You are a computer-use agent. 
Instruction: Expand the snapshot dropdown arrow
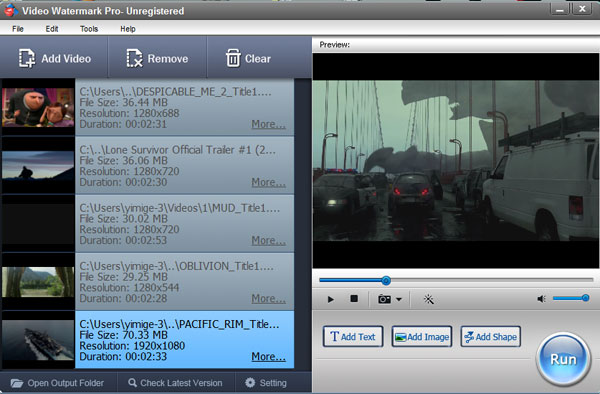399,299
